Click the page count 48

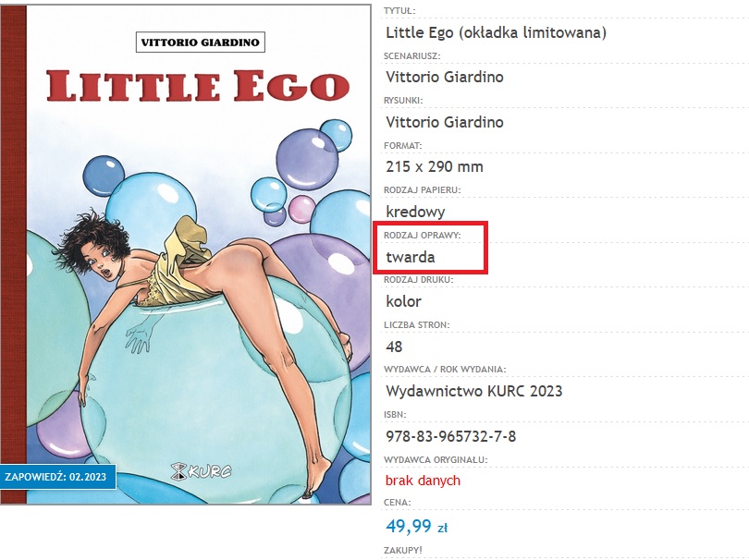(395, 347)
